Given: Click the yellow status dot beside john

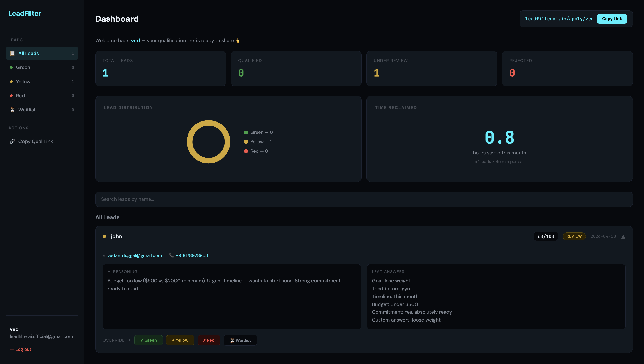Looking at the screenshot, I should [104, 236].
